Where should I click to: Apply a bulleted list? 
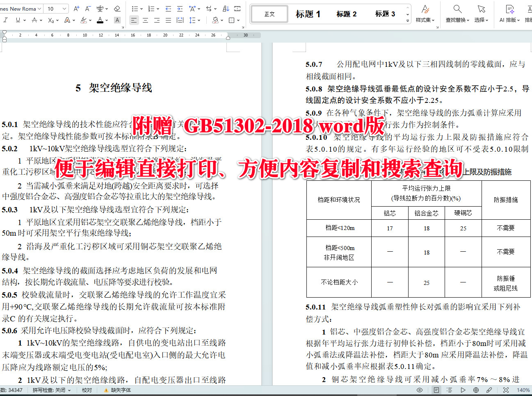pyautogui.click(x=135, y=8)
